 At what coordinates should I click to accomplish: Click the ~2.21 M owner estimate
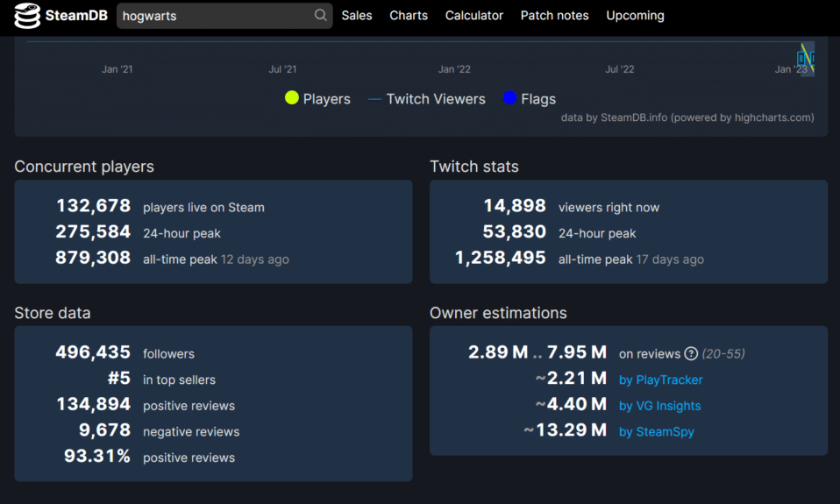tap(571, 378)
